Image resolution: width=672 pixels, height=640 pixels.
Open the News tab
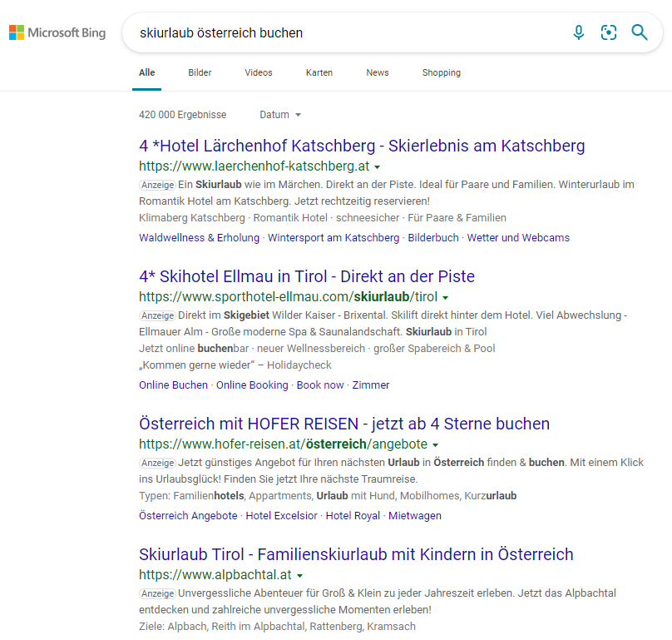pyautogui.click(x=378, y=72)
